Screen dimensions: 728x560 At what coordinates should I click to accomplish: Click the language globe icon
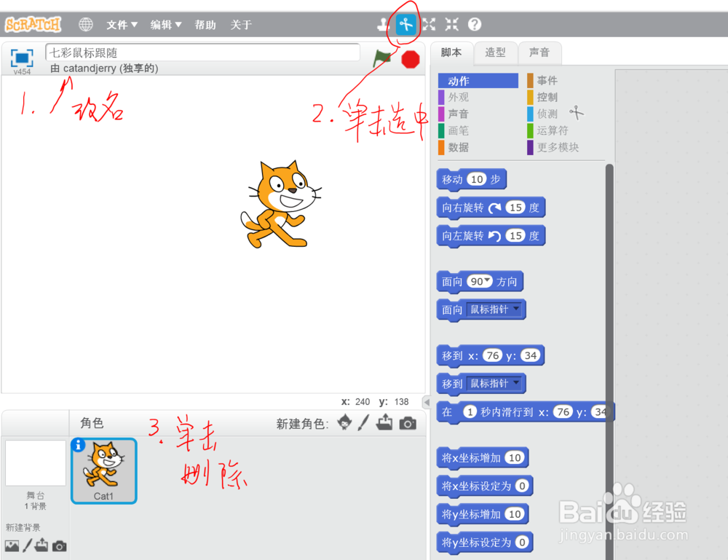pyautogui.click(x=85, y=24)
